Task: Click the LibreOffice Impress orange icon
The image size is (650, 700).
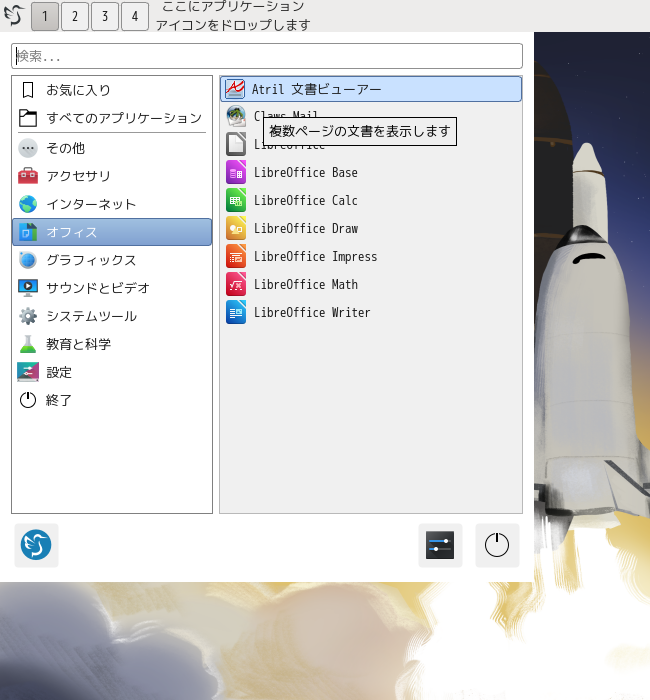Action: (x=236, y=257)
